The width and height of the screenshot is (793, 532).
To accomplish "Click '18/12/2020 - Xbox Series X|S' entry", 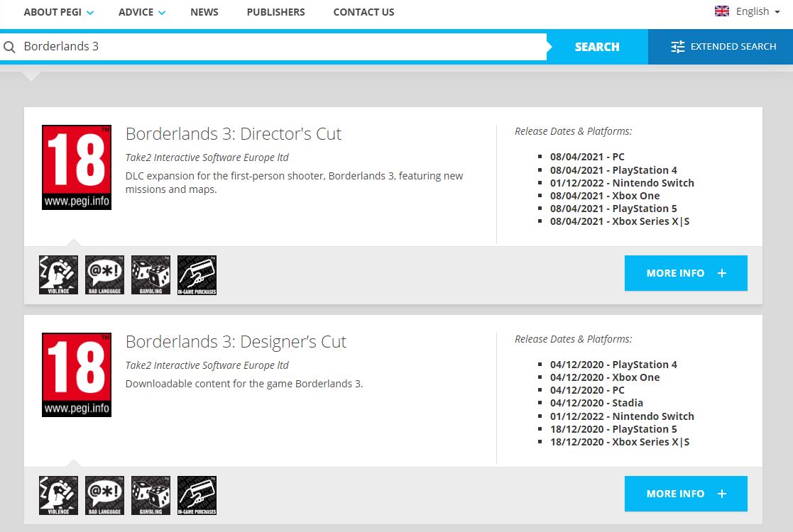I will (x=620, y=442).
